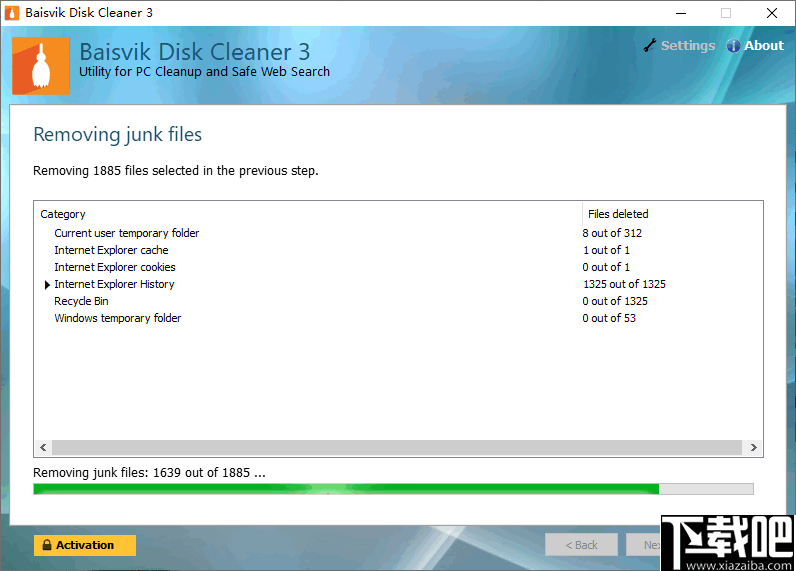Click the 'Utility for PC Cleanup' subtitle
The width and height of the screenshot is (796, 571).
coord(204,72)
